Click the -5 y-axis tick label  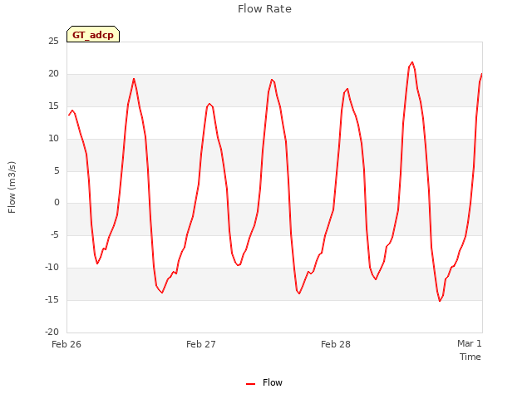click(x=55, y=234)
